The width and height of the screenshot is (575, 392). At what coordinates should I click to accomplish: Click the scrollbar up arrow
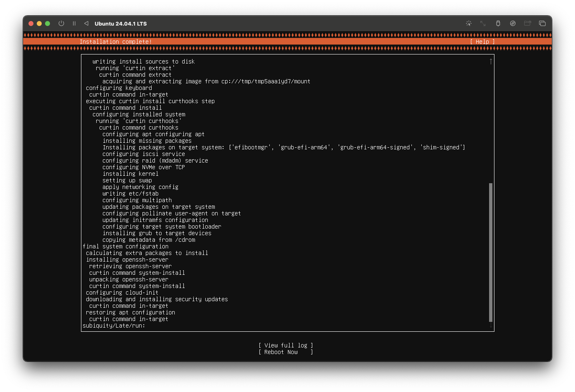[x=490, y=61]
